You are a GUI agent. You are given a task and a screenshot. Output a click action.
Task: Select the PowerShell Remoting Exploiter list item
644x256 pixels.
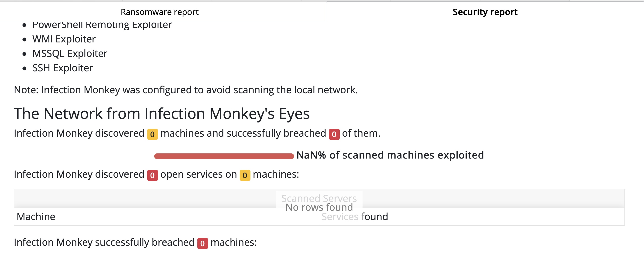tap(103, 24)
